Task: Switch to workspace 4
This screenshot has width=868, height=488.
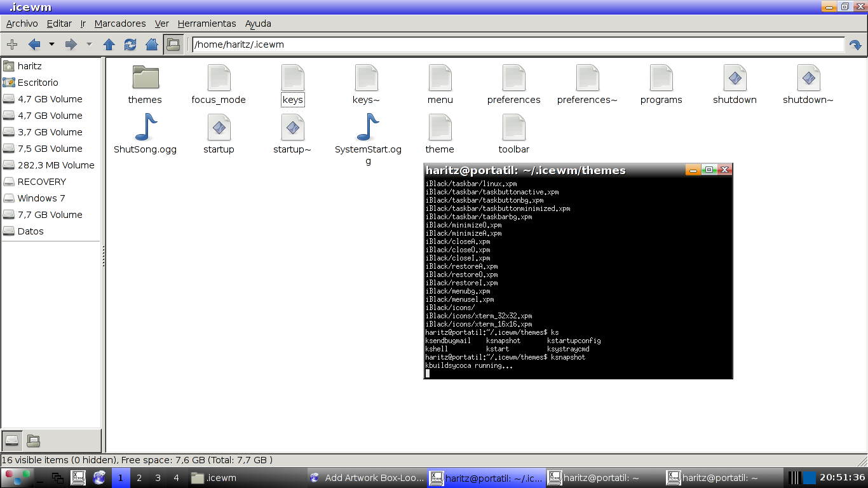Action: pos(176,478)
